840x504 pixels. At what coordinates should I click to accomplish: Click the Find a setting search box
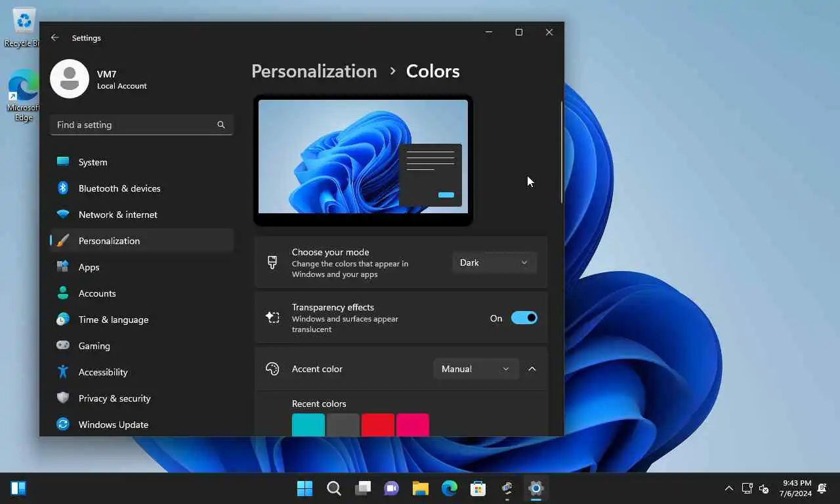142,125
